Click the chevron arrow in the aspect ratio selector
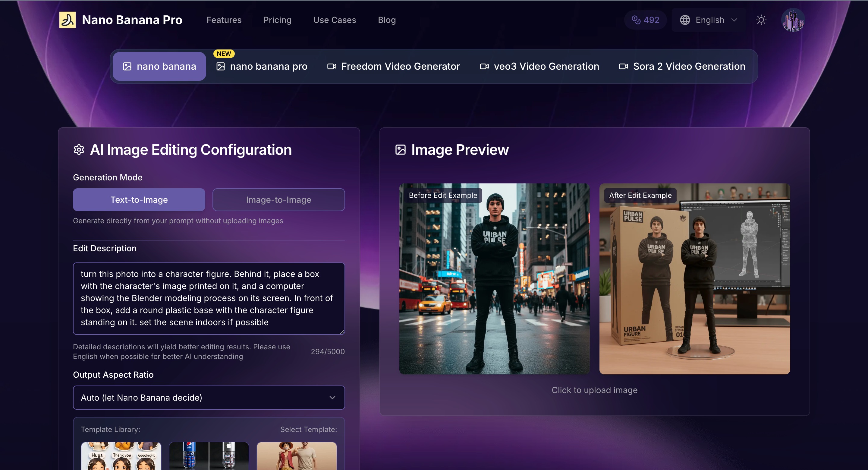 (332, 398)
